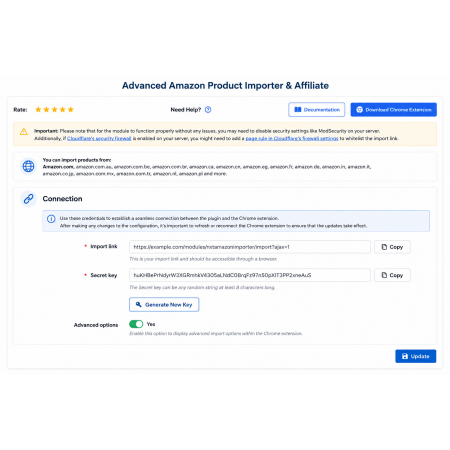Save settings with the Update button
The image size is (450, 450).
point(416,356)
